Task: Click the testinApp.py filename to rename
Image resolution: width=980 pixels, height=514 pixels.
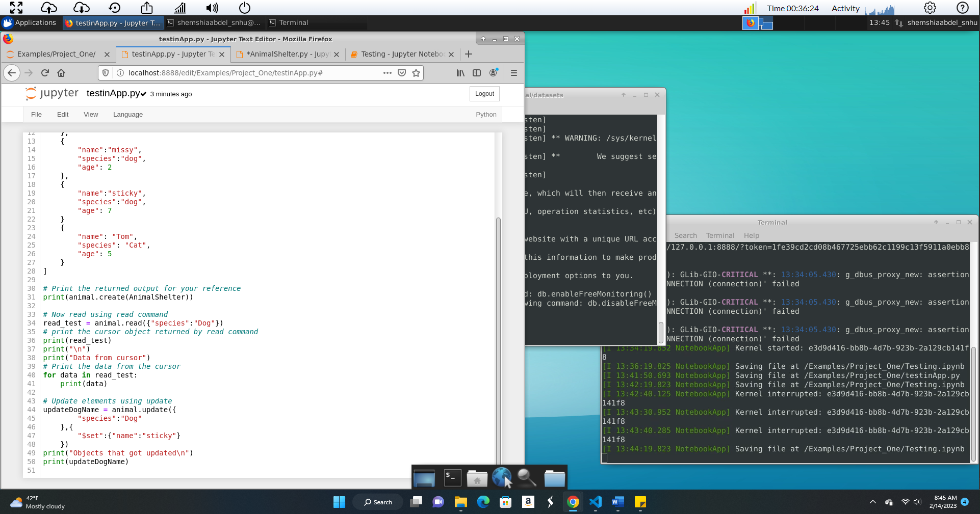Action: click(x=113, y=93)
